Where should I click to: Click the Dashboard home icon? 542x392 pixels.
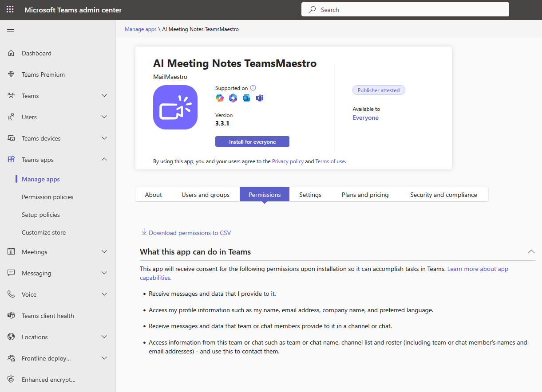pyautogui.click(x=12, y=53)
